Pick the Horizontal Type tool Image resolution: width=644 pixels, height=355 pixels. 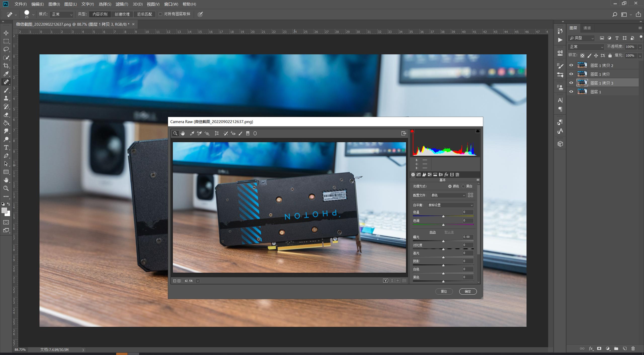(6, 147)
